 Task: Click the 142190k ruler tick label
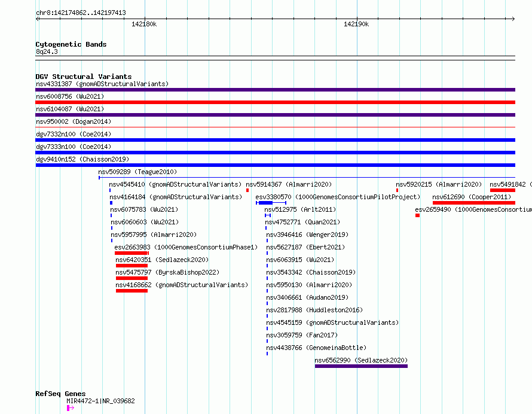coord(356,24)
